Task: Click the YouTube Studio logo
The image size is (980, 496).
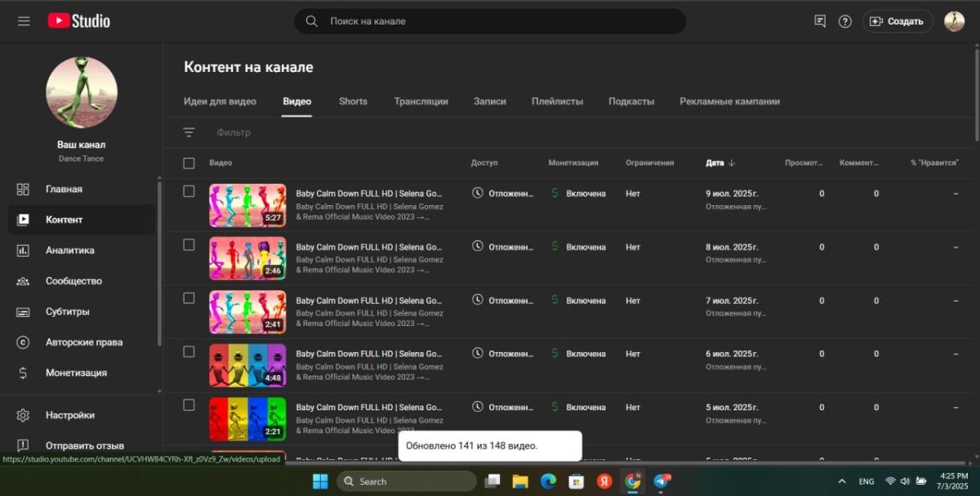Action: (78, 21)
